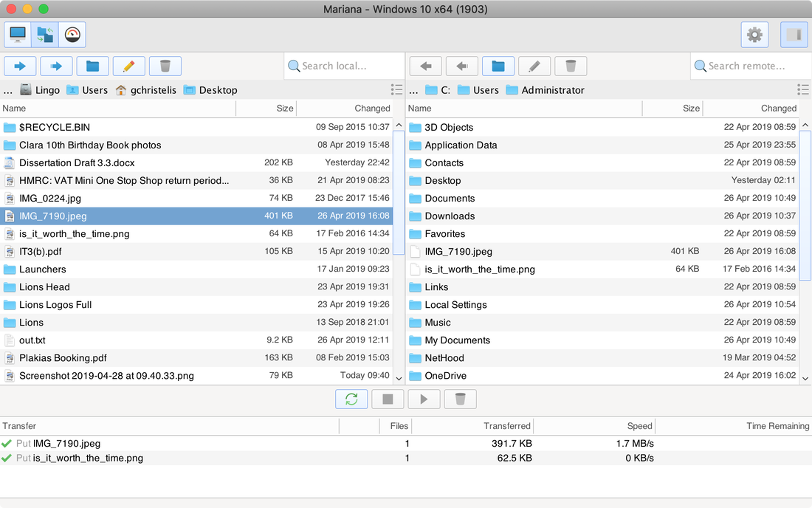Open the local pane list view options
812x508 pixels.
(x=396, y=89)
